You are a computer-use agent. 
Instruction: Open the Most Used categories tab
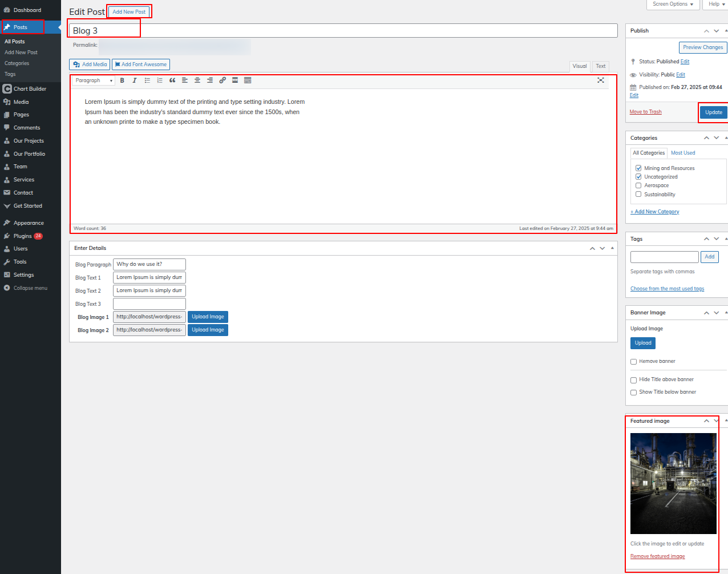pyautogui.click(x=682, y=153)
